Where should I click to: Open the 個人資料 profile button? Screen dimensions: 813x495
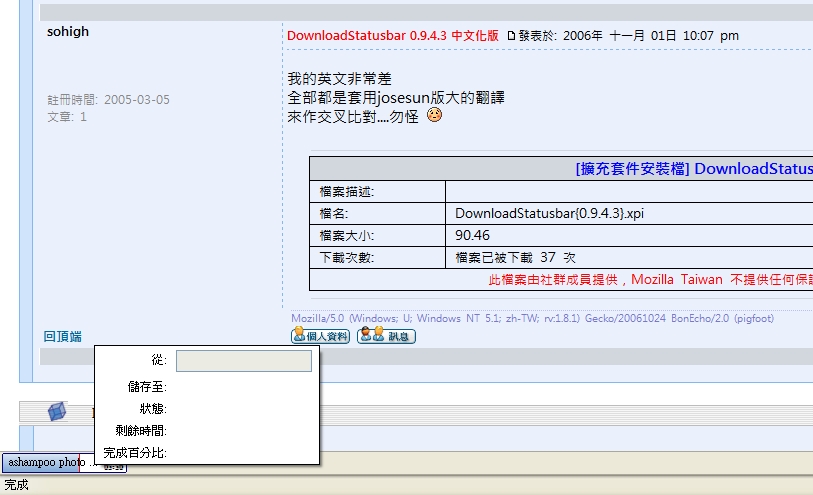[320, 336]
